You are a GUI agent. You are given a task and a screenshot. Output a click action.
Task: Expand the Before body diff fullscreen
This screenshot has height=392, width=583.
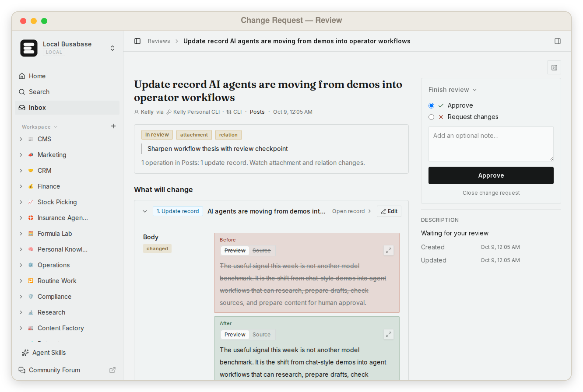pyautogui.click(x=389, y=250)
